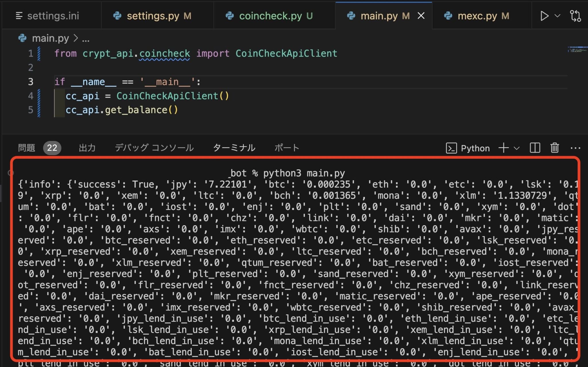Viewport: 588px width, 367px height.
Task: Select the Python terminal entry icon
Action: pos(452,148)
